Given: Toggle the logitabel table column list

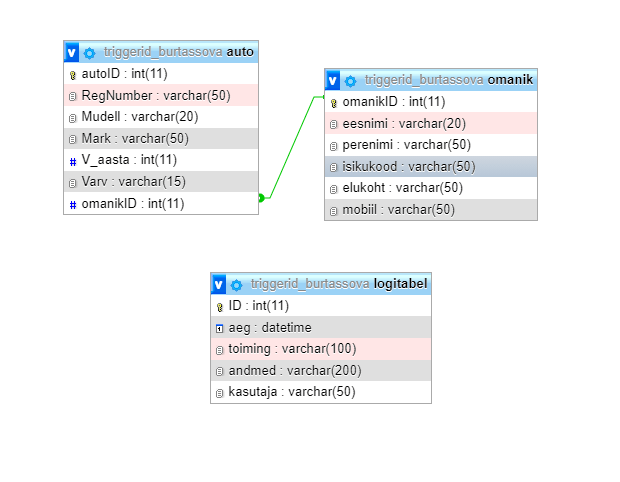Looking at the screenshot, I should click(219, 284).
